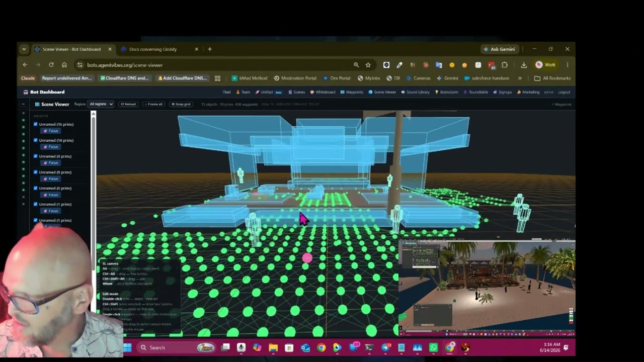This screenshot has width=644, height=362.
Task: Open the Cameras bookmark
Action: [418, 78]
